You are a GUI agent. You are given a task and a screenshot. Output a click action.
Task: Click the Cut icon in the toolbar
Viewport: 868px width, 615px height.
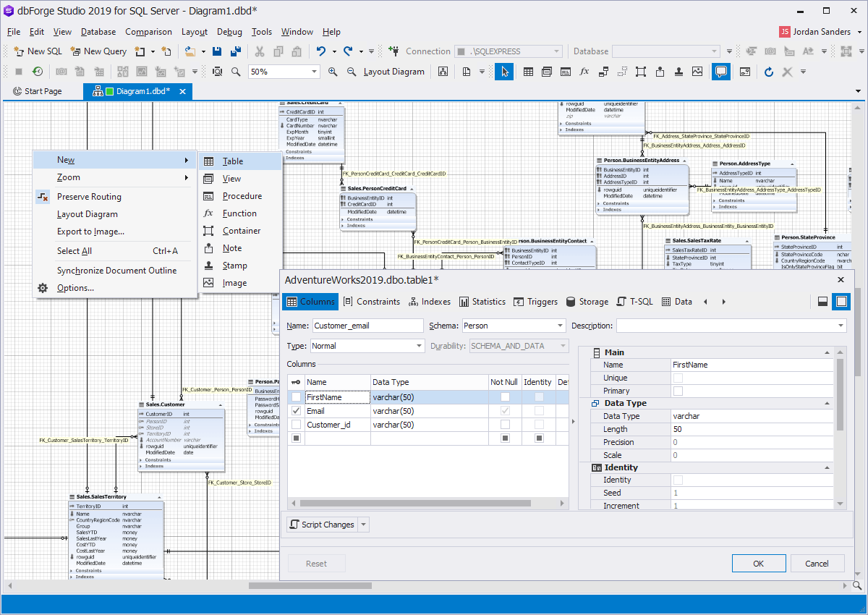(259, 51)
